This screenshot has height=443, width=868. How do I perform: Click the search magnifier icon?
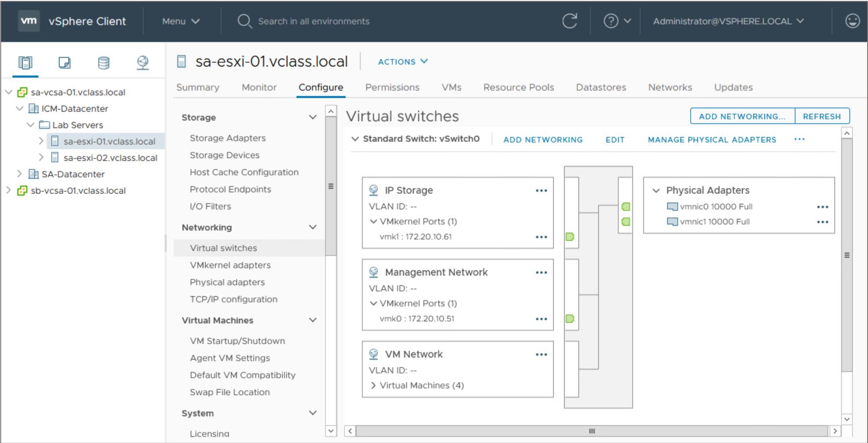pos(245,21)
